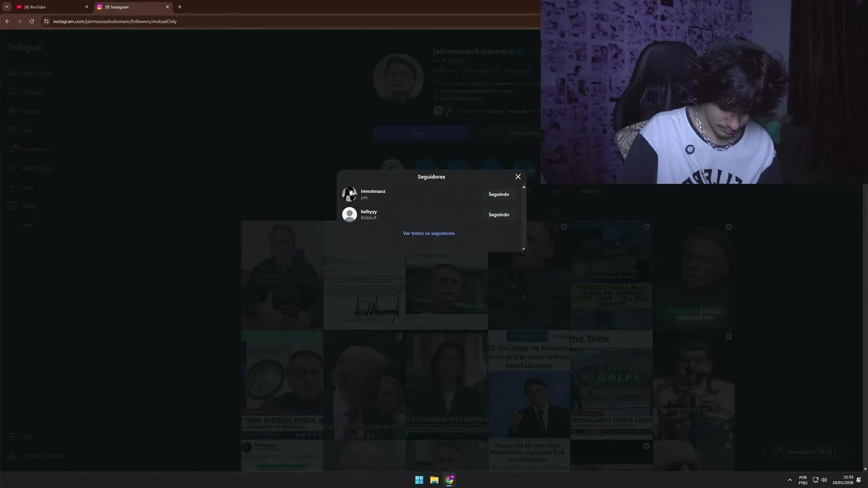Open the browser icon on the taskbar

[x=449, y=480]
